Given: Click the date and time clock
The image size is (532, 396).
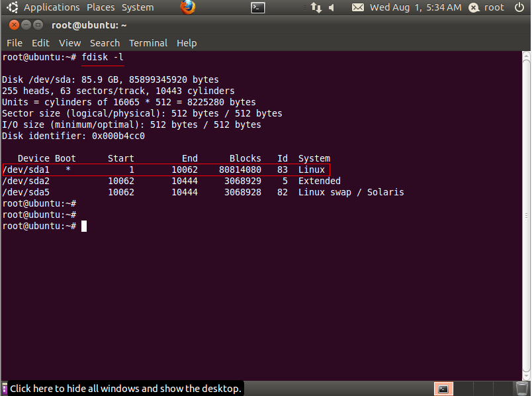Looking at the screenshot, I should pyautogui.click(x=416, y=7).
